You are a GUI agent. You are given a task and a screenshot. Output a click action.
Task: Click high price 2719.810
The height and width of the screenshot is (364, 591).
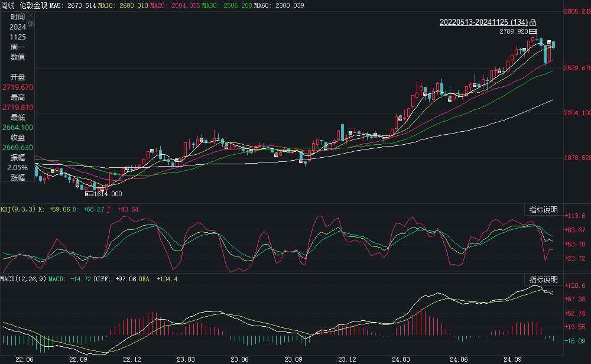click(x=18, y=108)
